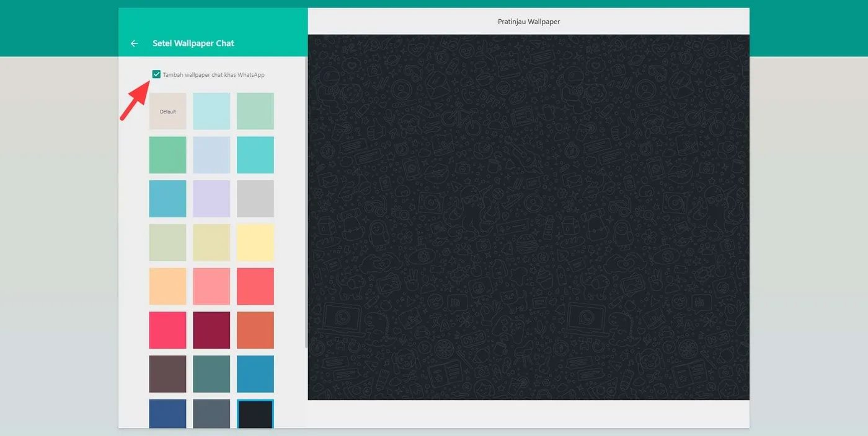Choose the light pink swatch
The image size is (868, 436).
211,286
